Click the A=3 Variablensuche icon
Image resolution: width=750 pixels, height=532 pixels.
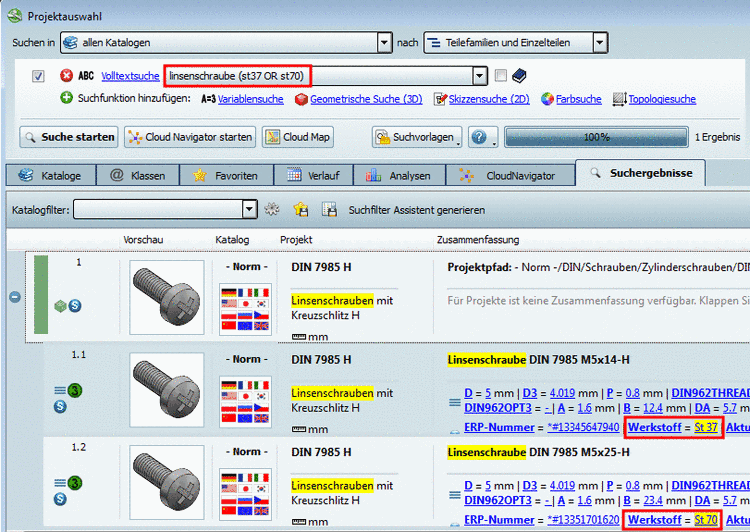click(x=209, y=99)
